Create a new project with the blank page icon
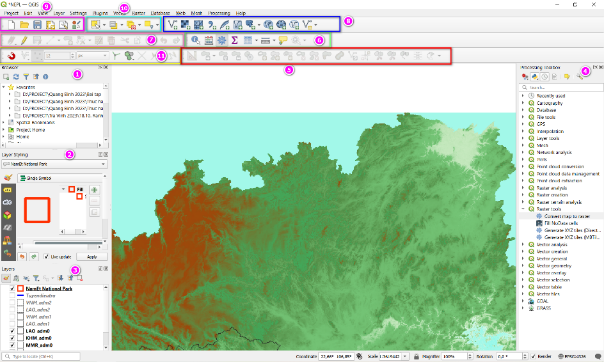604x362 pixels. 12,25
